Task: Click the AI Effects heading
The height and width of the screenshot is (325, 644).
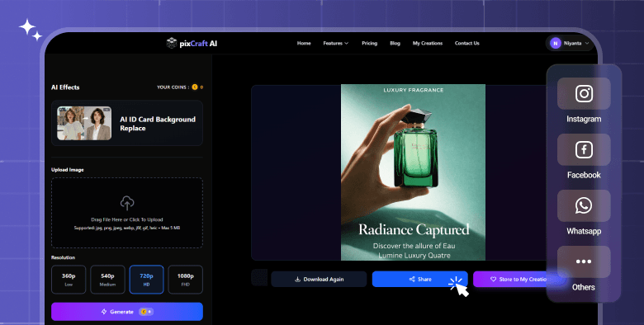Action: (65, 87)
